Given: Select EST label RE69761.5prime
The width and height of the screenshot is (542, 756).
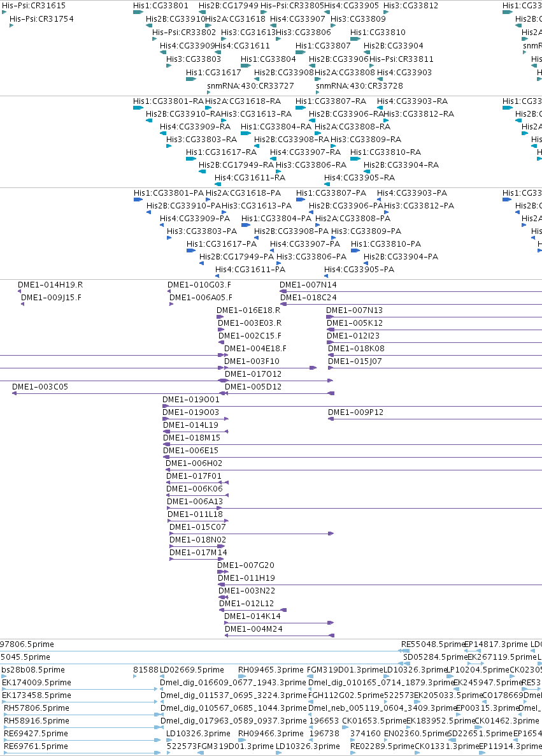Looking at the screenshot, I should tap(36, 746).
